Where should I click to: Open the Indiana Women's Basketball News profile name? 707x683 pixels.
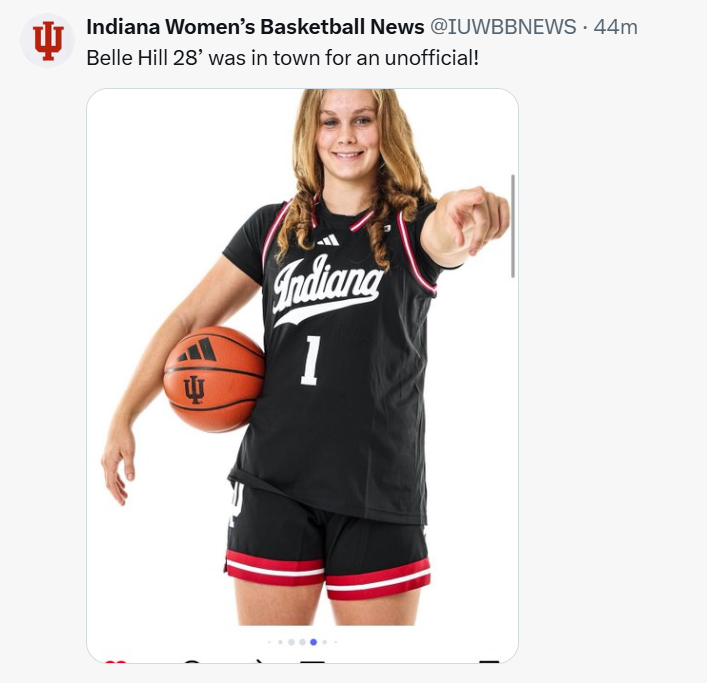255,27
